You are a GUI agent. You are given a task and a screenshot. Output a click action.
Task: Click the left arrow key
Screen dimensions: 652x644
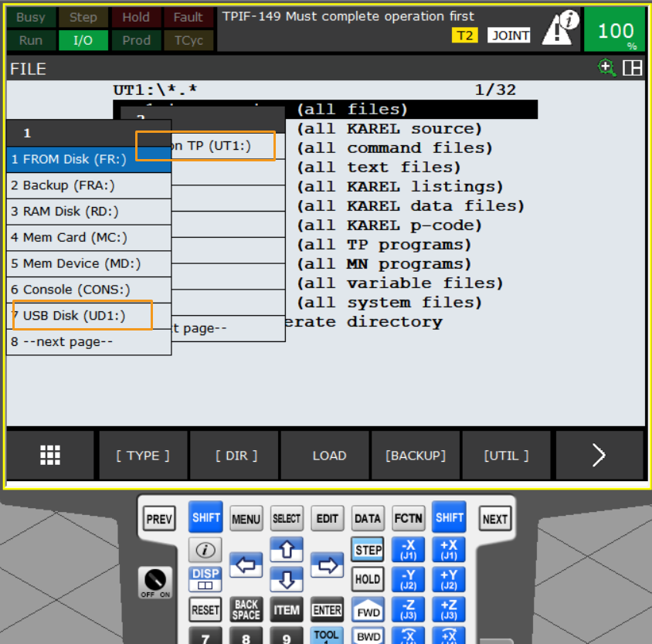(x=246, y=565)
